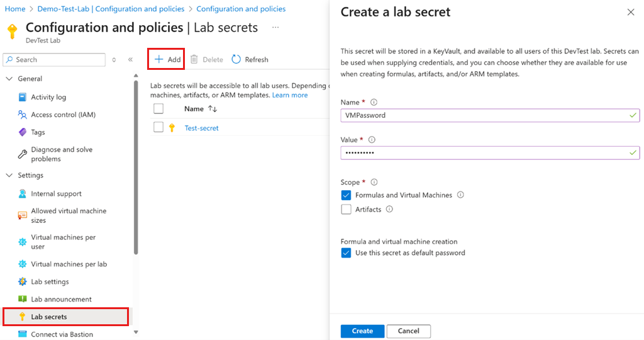The width and height of the screenshot is (644, 340).
Task: Click the info icon beside Name label
Action: point(374,102)
